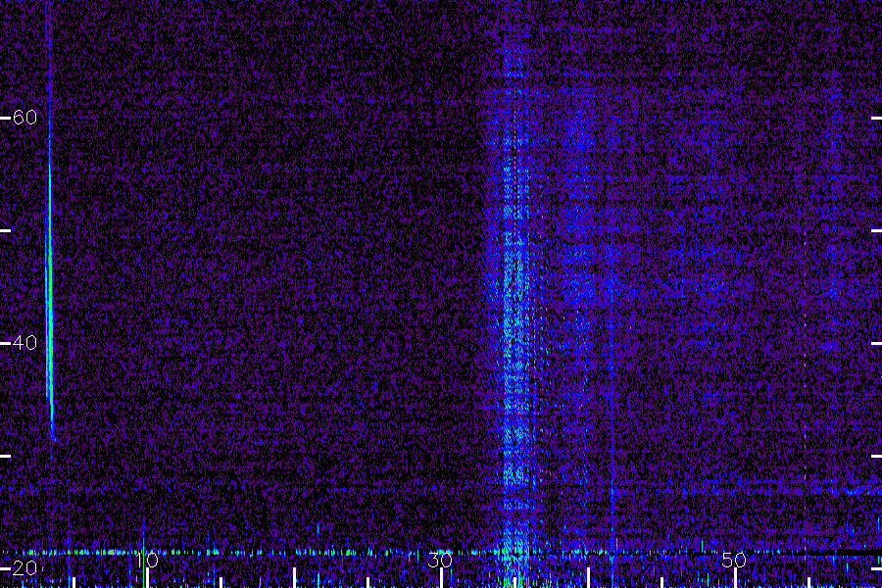Click the bright green vertical signal trace
This screenshot has width=882, height=588.
(50, 293)
